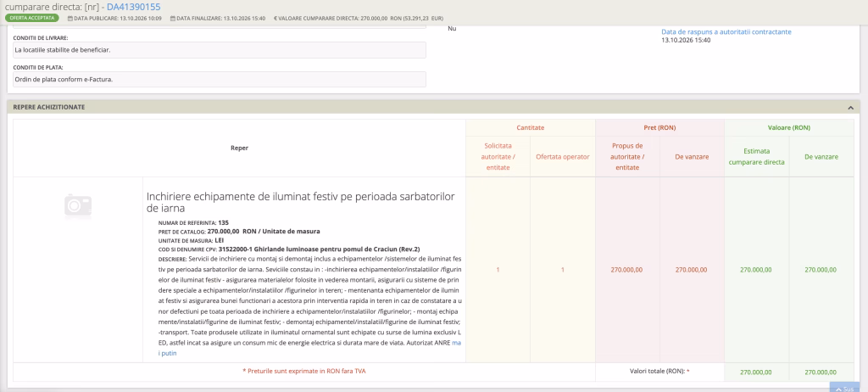Image resolution: width=868 pixels, height=392 pixels.
Task: Click the OFERTA ACCEPTATA status badge
Action: pos(32,19)
